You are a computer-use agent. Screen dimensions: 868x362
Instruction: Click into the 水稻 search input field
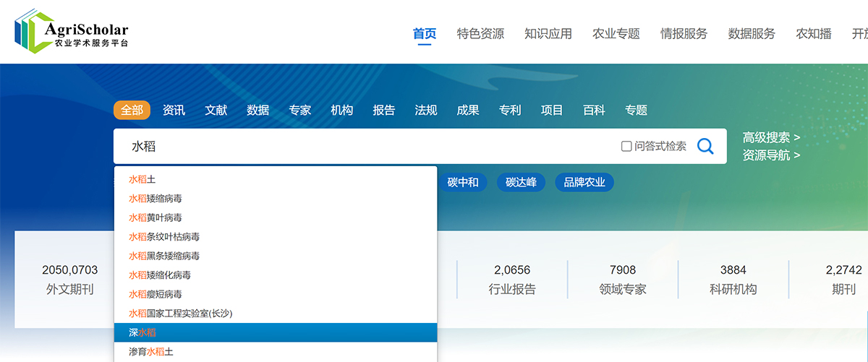tap(362, 147)
